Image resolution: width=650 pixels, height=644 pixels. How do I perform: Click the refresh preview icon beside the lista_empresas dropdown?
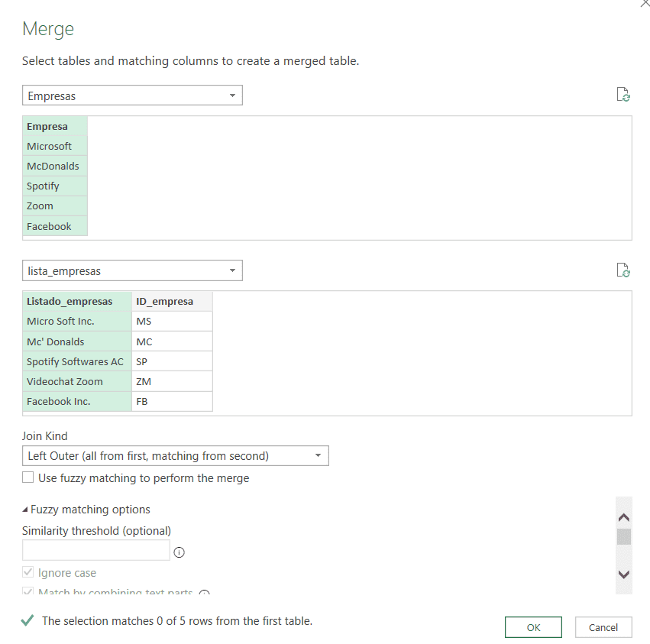click(623, 270)
